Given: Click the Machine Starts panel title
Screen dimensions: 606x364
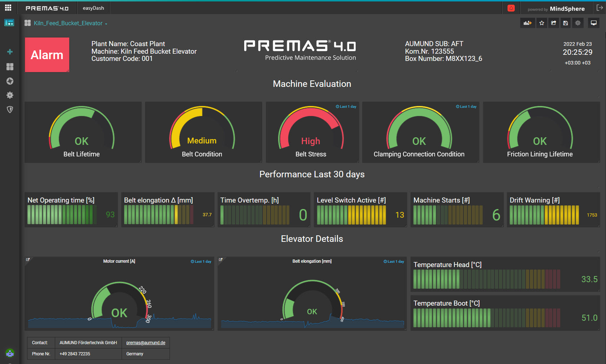Looking at the screenshot, I should pos(442,200).
